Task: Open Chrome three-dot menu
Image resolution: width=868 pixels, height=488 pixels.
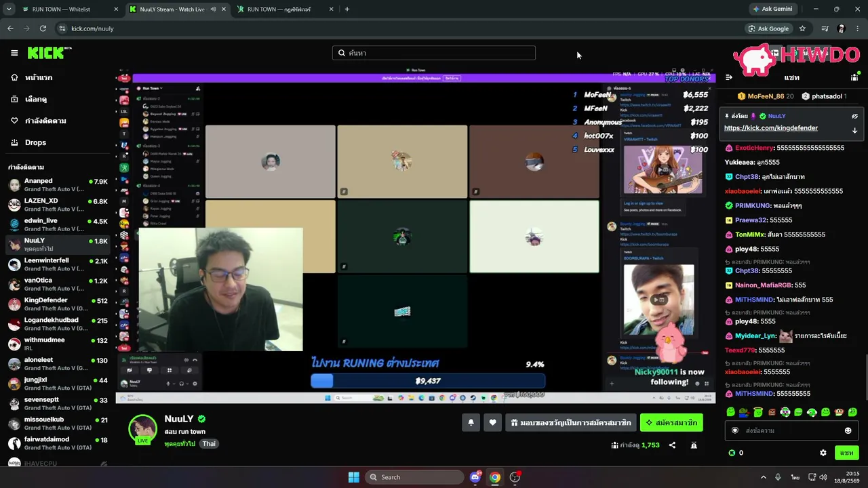Action: click(x=858, y=28)
